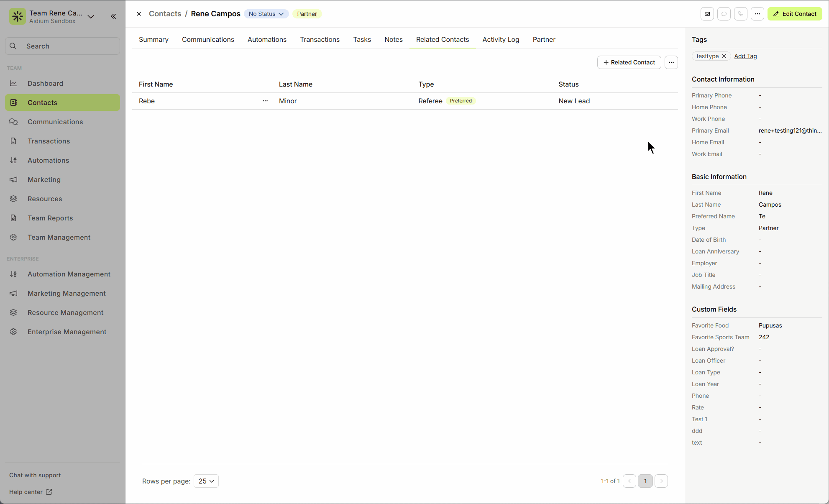Image resolution: width=829 pixels, height=504 pixels.
Task: Expand the No Status dropdown
Action: coord(266,14)
